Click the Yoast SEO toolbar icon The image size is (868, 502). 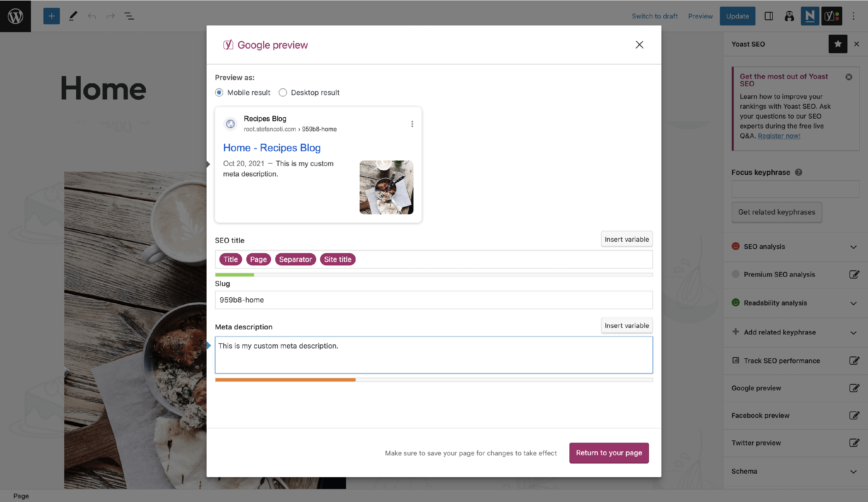[832, 16]
